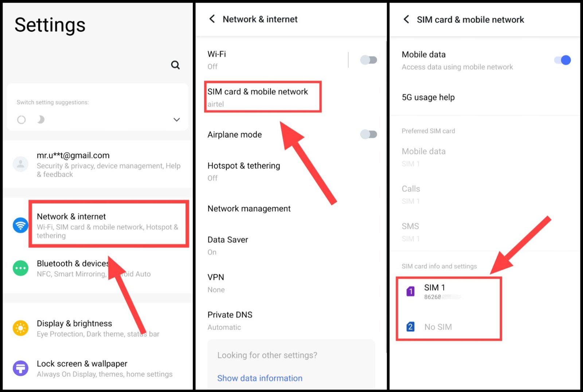The width and height of the screenshot is (583, 392).
Task: Go back from Network & internet screen
Action: [212, 19]
